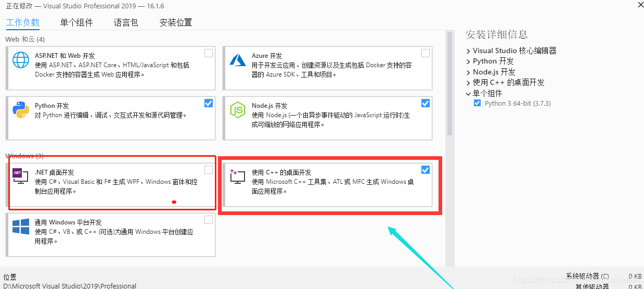The height and width of the screenshot is (289, 644).
Task: Enable the Azure 开发 workload checkbox
Action: pos(426,53)
